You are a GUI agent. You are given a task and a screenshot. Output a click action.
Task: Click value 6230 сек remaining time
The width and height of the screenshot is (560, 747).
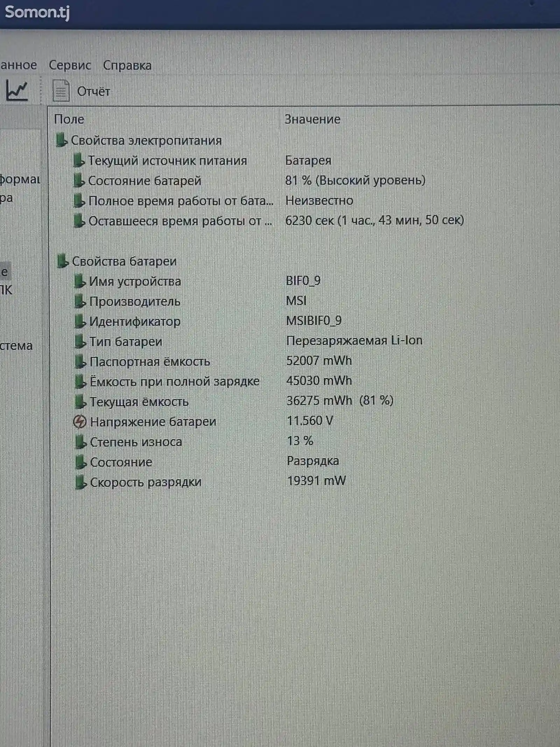tap(374, 220)
